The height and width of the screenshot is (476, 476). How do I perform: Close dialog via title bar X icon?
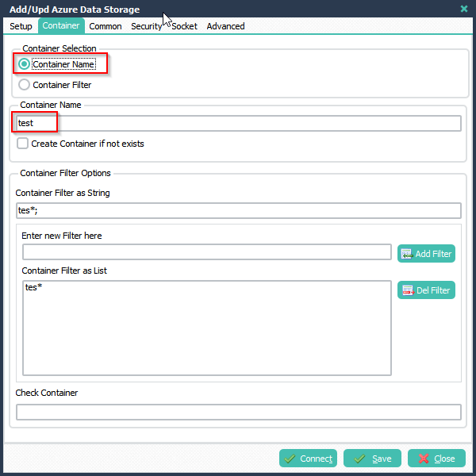click(x=464, y=9)
